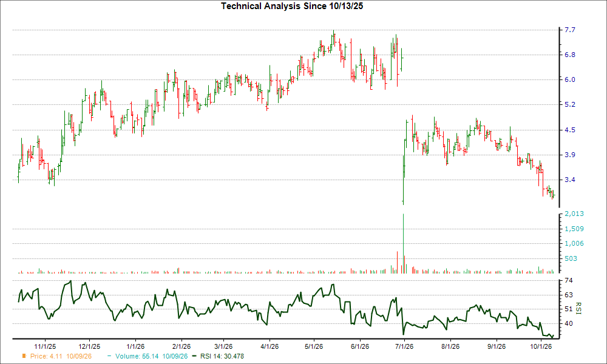Click the 4.5 price axis label
607x364 pixels.
click(570, 130)
